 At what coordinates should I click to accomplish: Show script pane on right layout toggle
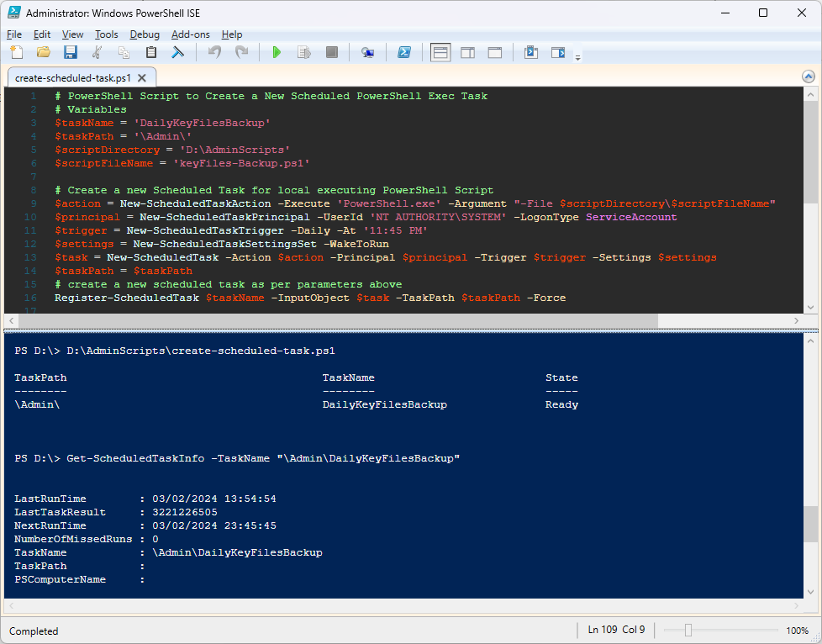[x=467, y=52]
